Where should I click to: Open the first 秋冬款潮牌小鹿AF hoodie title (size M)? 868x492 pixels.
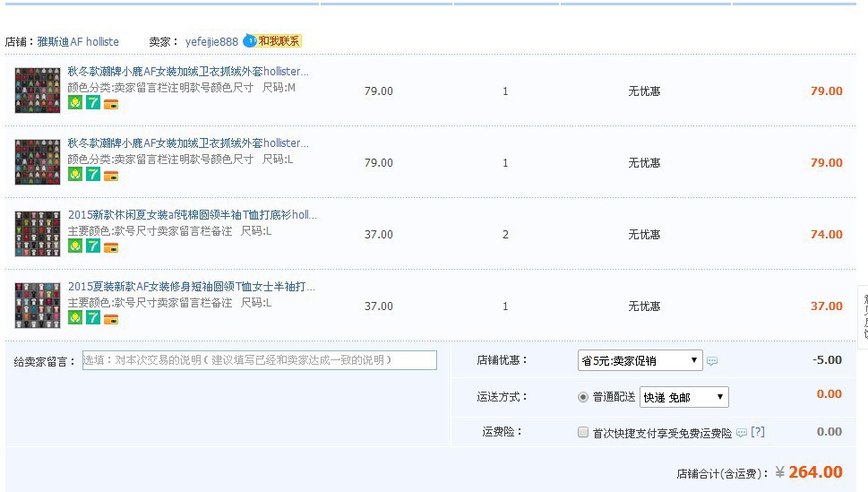(188, 72)
